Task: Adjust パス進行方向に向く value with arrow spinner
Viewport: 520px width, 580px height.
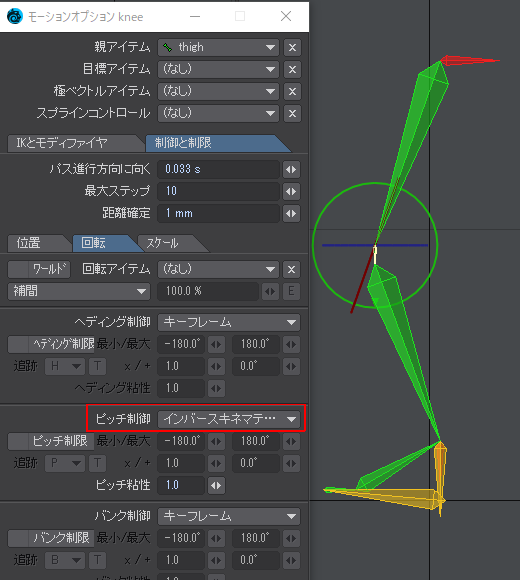Action: (291, 169)
